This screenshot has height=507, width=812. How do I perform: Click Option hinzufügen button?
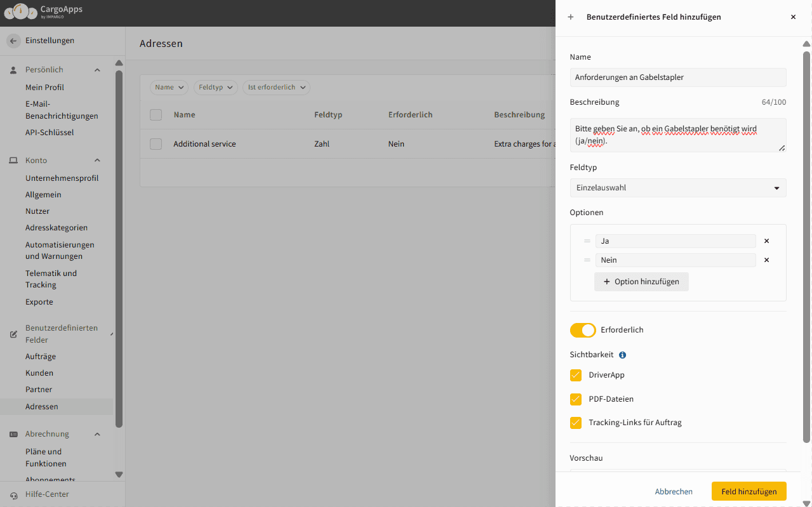click(x=641, y=282)
